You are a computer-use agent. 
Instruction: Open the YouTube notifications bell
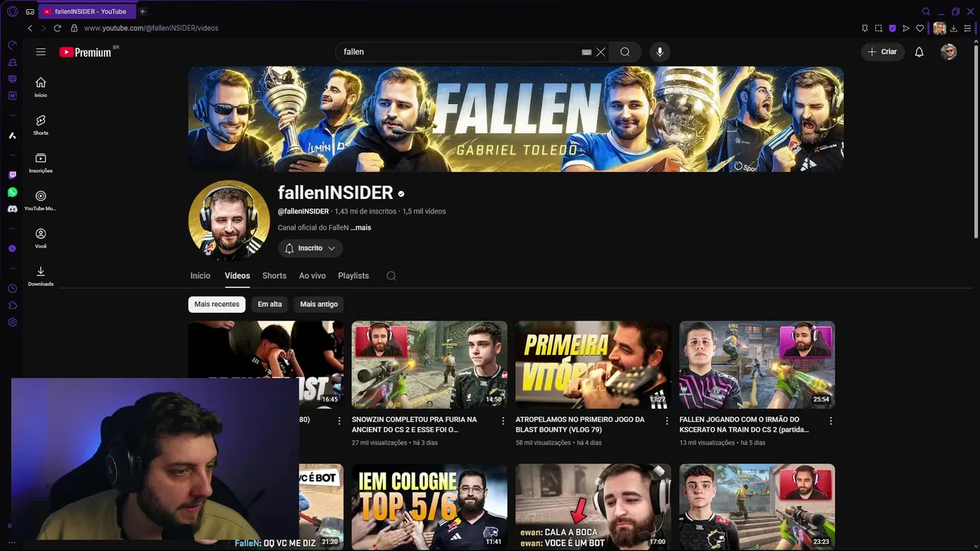coord(920,52)
